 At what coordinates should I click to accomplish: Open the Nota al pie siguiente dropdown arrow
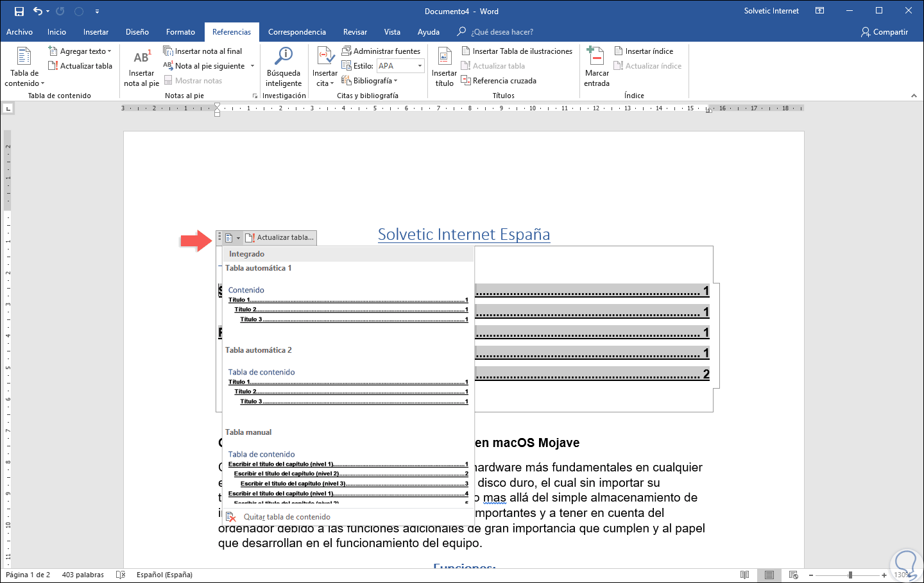pyautogui.click(x=252, y=66)
